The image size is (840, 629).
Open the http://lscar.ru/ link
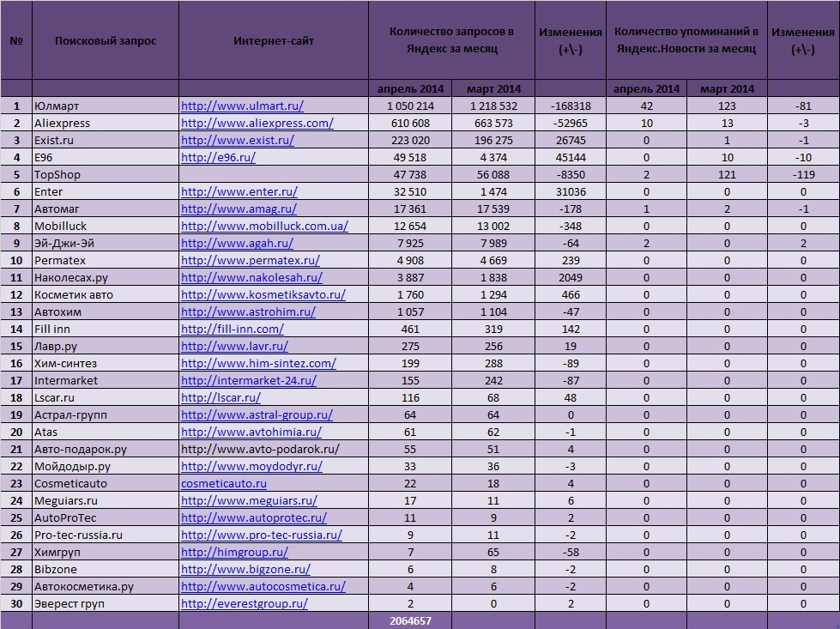click(x=221, y=397)
